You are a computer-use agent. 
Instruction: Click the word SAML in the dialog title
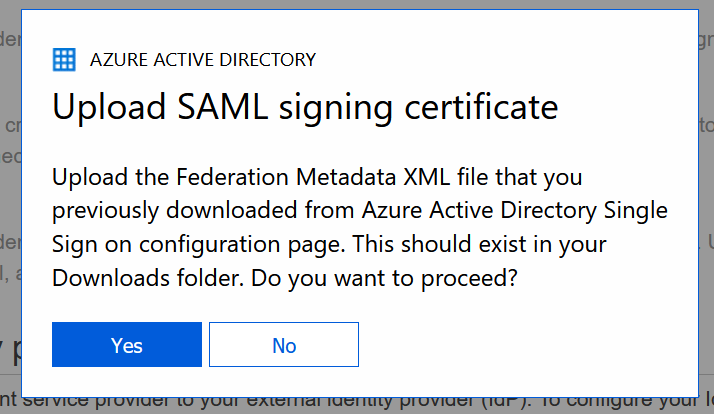[222, 107]
